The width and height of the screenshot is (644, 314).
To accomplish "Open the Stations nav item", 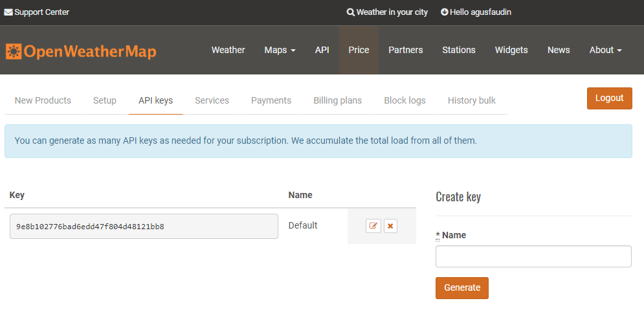I will tap(459, 50).
